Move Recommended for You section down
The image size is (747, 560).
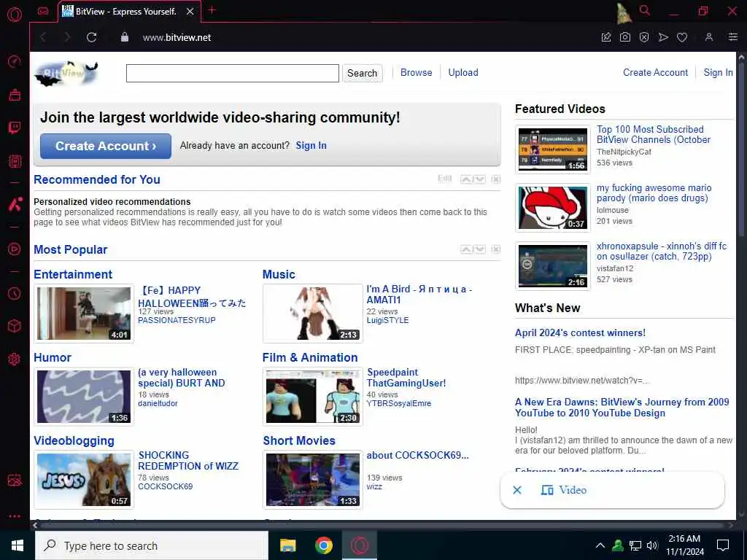pos(479,179)
